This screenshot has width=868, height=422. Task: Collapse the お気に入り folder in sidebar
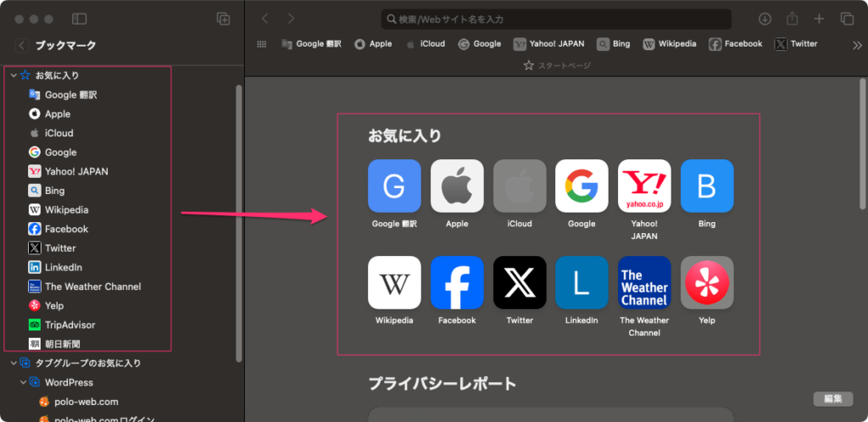[14, 75]
